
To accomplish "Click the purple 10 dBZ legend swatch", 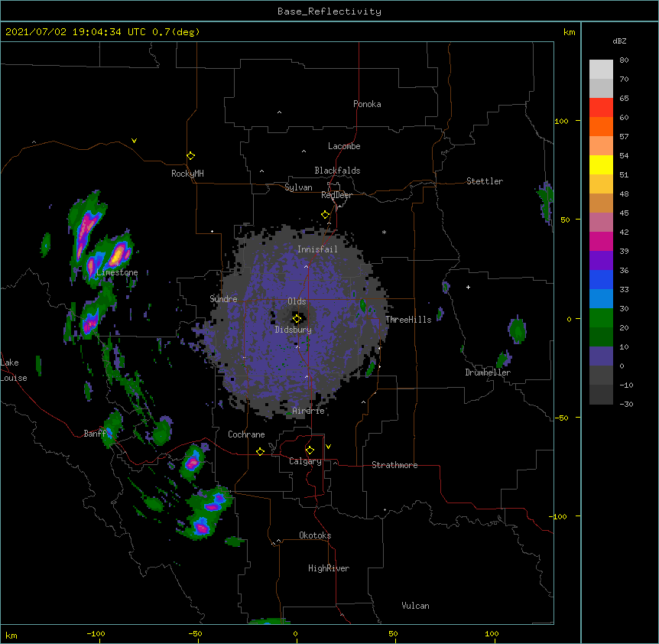I will click(601, 356).
